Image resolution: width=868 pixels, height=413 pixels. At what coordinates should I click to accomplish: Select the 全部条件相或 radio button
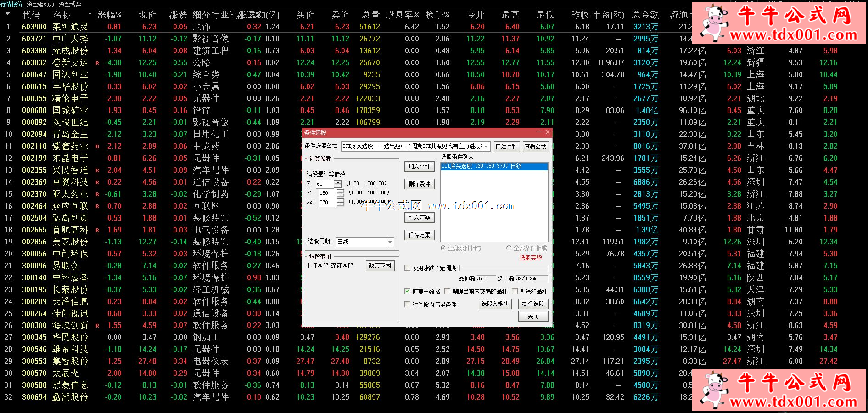[509, 248]
